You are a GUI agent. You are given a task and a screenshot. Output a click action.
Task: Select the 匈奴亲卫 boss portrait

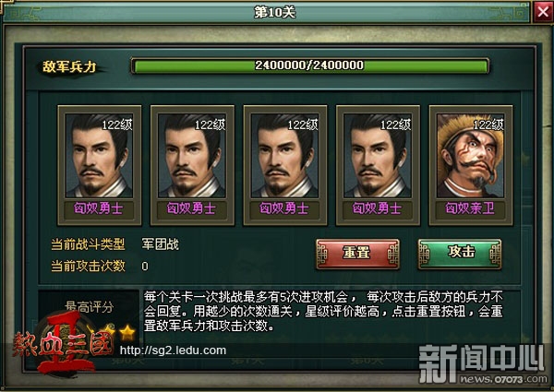471,165
